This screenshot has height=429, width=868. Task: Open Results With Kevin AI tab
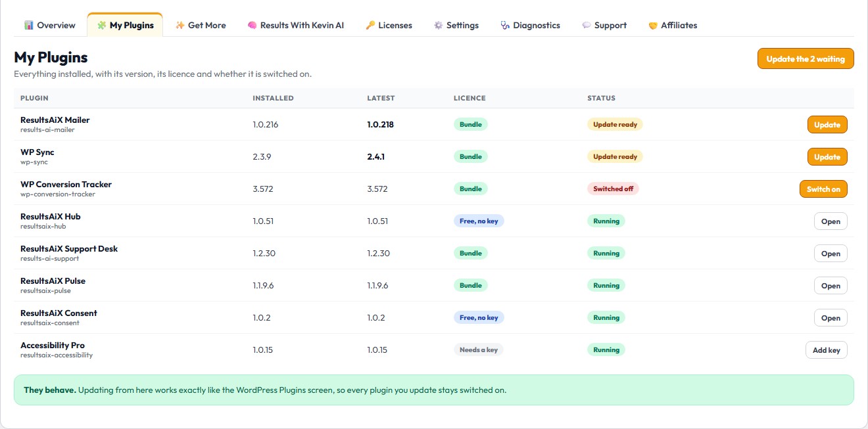point(296,25)
